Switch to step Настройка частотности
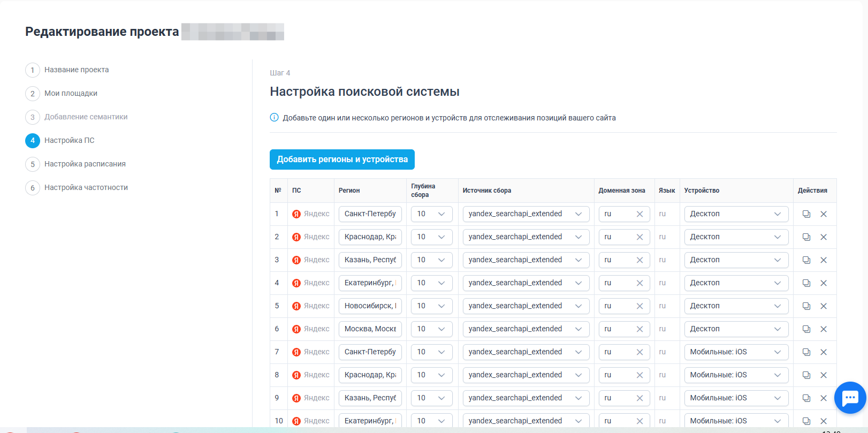 click(x=86, y=187)
